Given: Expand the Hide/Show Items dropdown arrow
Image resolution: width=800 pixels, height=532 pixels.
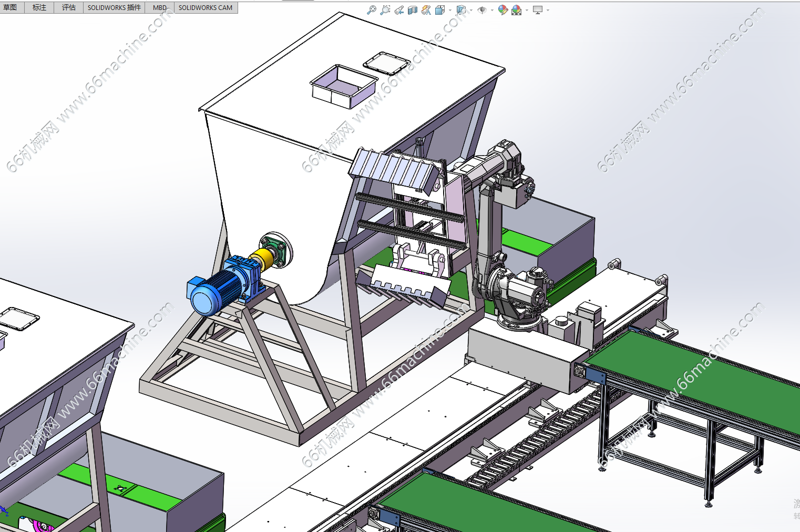Looking at the screenshot, I should 492,10.
